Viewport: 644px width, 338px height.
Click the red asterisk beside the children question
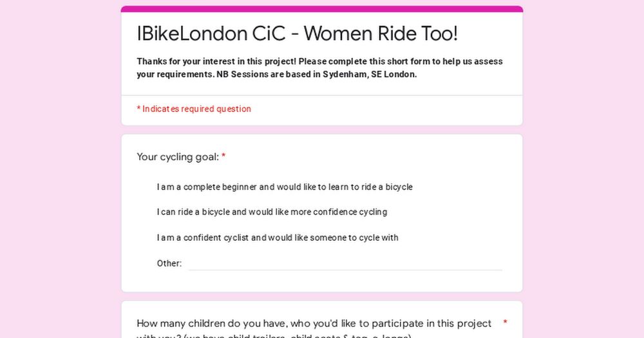click(x=506, y=322)
